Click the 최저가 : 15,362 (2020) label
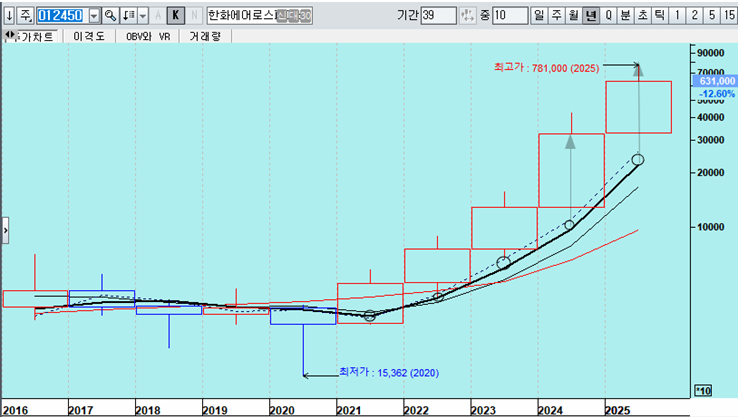Image resolution: width=740 pixels, height=417 pixels. [389, 373]
